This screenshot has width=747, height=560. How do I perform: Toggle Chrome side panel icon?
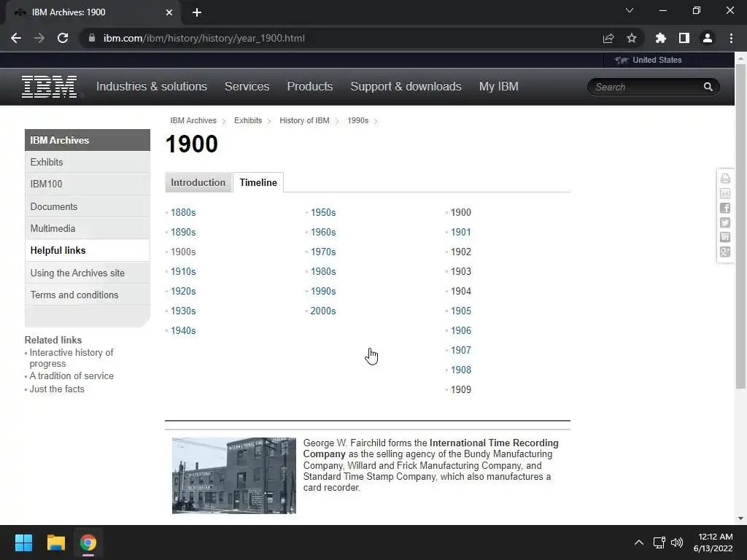(684, 38)
